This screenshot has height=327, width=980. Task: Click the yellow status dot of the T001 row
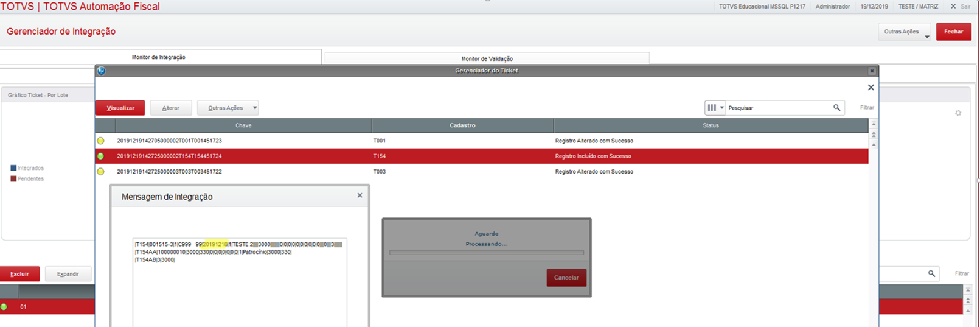point(100,141)
